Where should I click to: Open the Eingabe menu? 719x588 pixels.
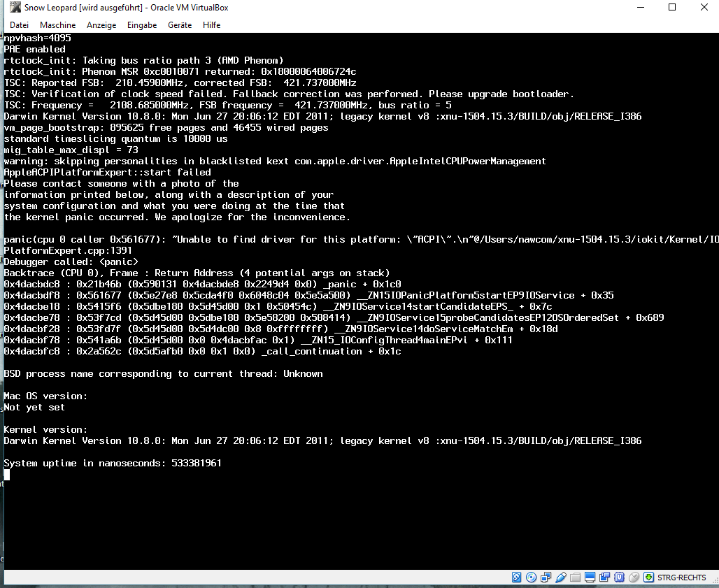pyautogui.click(x=142, y=24)
